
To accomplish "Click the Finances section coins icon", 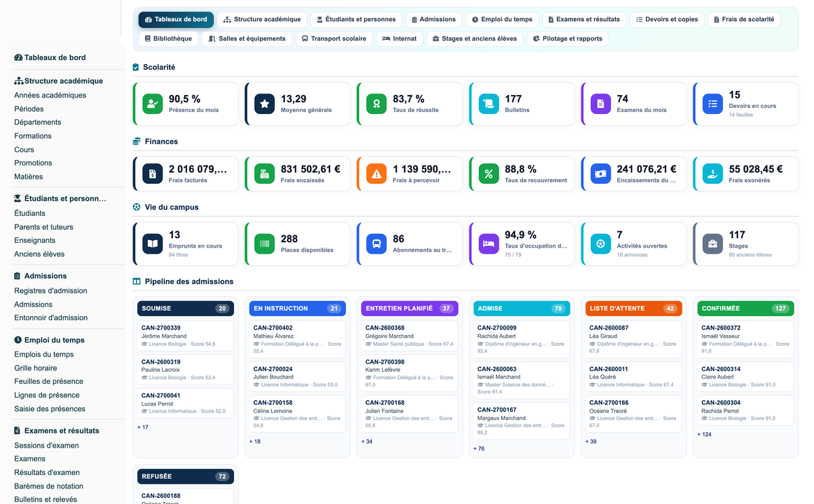I will pyautogui.click(x=136, y=141).
